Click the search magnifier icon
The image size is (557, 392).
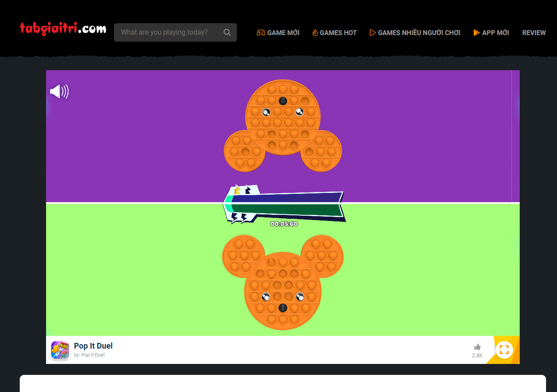[227, 32]
